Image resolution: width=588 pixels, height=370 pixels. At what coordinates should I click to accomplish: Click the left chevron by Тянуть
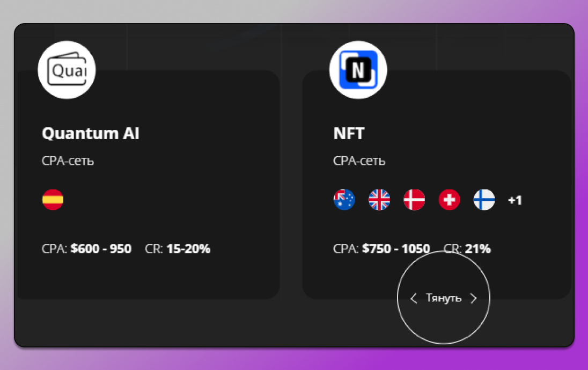tap(413, 299)
